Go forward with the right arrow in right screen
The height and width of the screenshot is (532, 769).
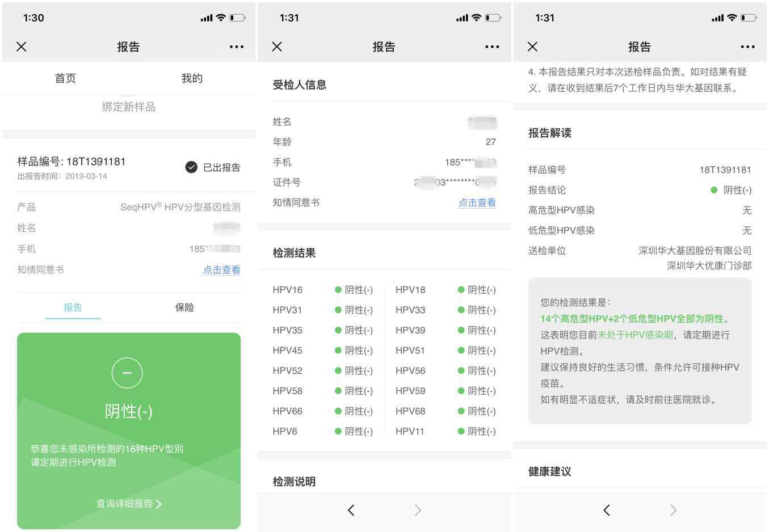click(673, 510)
